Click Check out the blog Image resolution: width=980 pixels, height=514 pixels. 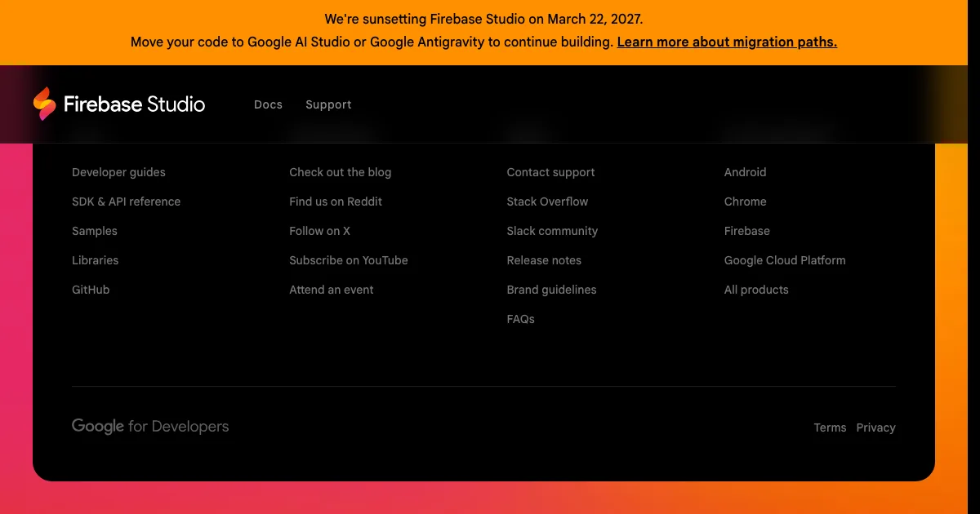tap(340, 172)
